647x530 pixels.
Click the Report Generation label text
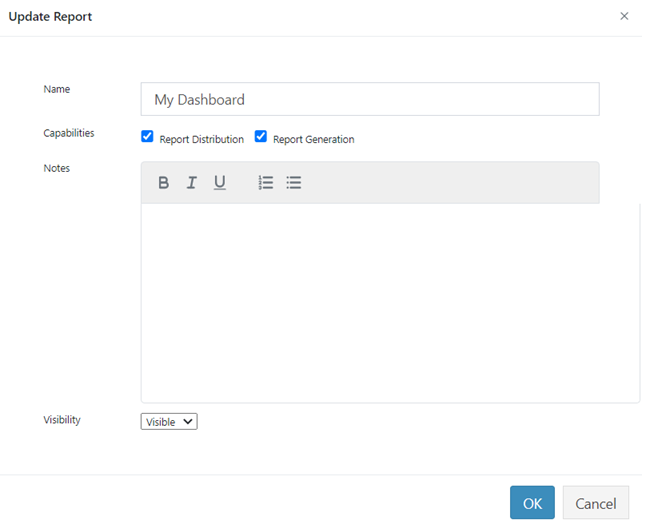pyautogui.click(x=313, y=140)
